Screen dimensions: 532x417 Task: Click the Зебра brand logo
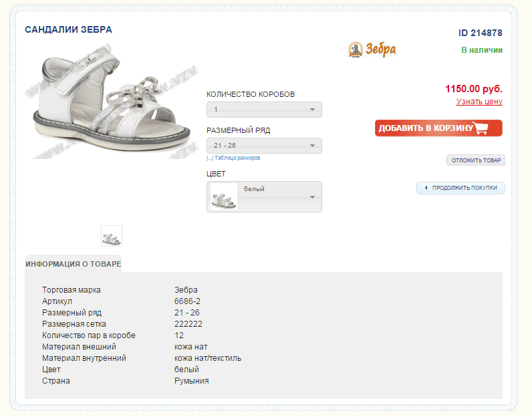point(372,49)
